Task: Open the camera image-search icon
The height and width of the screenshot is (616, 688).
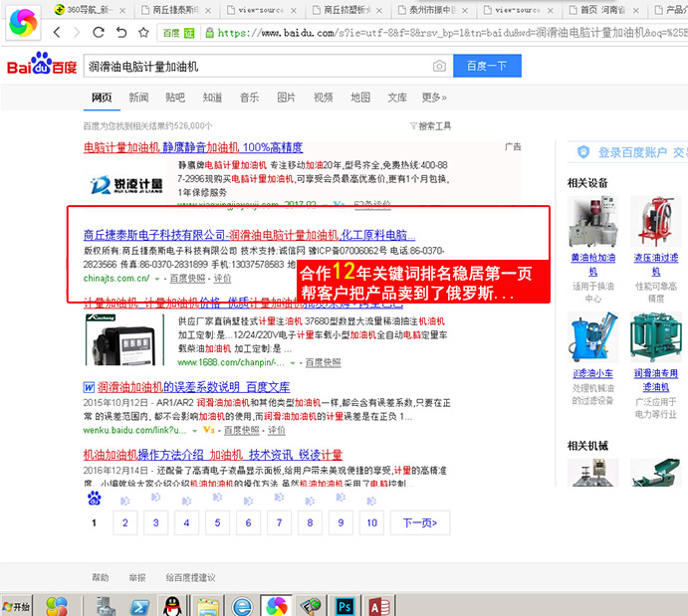Action: [439, 67]
